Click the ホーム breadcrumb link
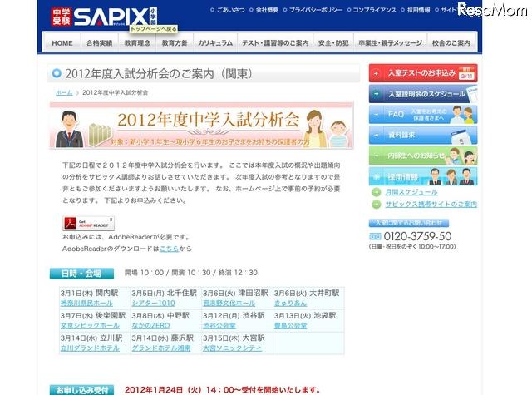 pos(64,92)
